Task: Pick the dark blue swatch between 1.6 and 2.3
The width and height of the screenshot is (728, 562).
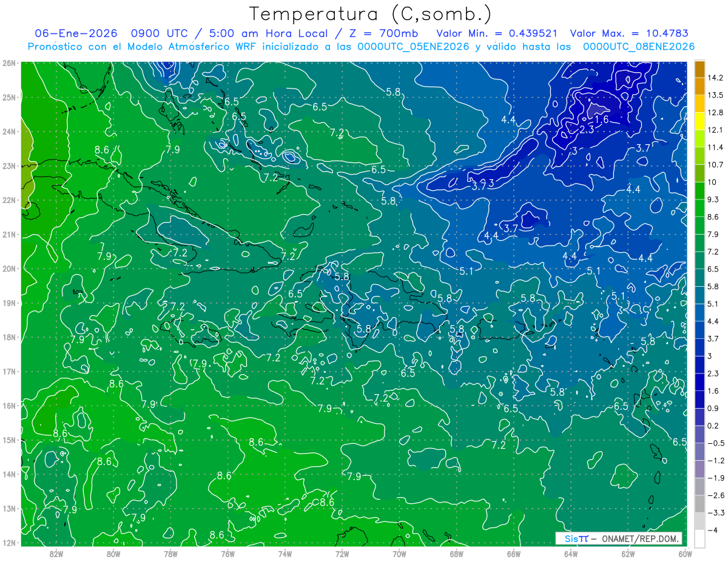Action: pos(699,382)
